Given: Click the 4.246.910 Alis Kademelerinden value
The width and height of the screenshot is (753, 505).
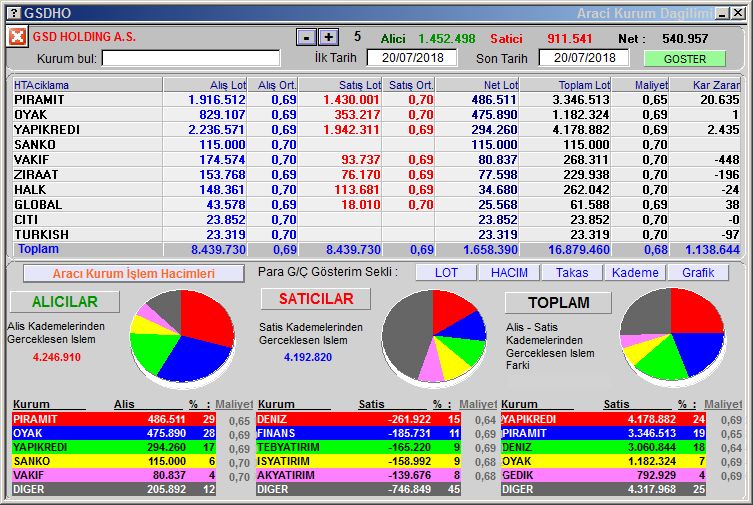Looking at the screenshot, I should point(57,357).
